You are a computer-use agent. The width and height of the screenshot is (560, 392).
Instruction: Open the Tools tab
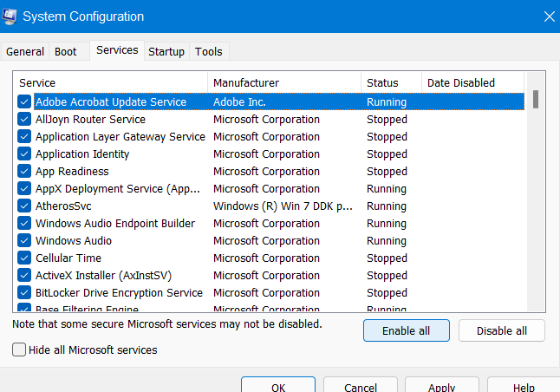(x=208, y=52)
